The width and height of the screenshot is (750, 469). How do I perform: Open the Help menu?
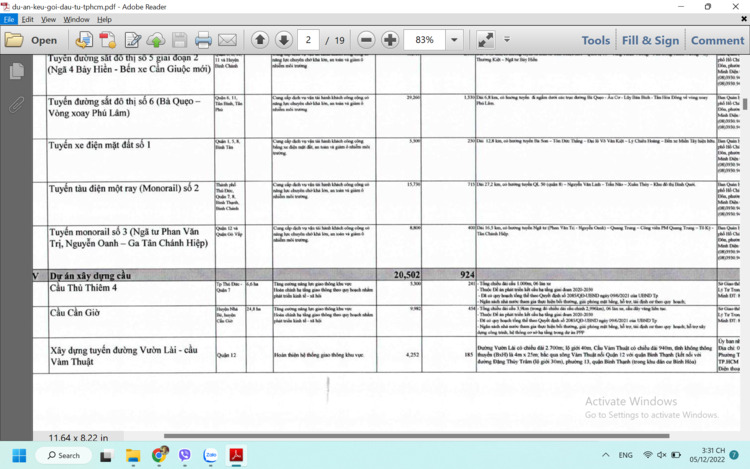(x=104, y=19)
